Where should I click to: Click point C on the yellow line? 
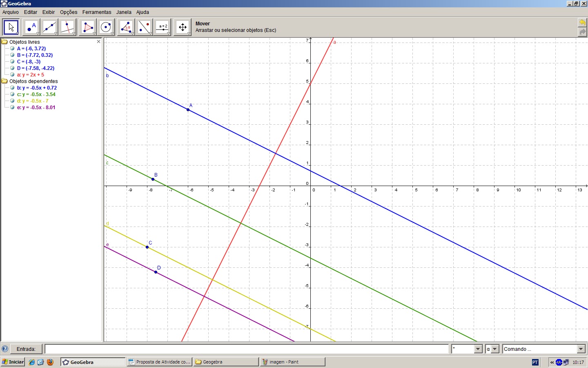click(x=147, y=247)
